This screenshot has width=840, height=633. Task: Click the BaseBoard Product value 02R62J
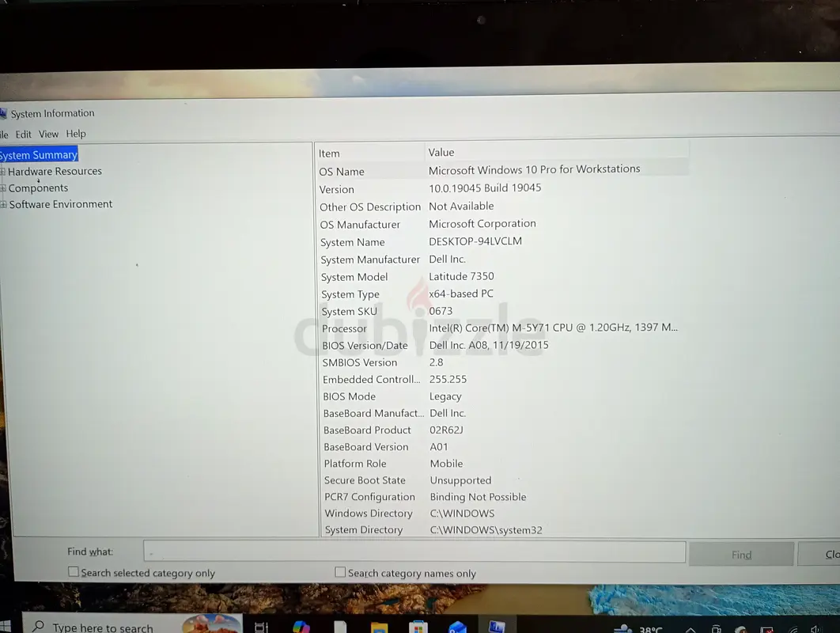coord(446,430)
